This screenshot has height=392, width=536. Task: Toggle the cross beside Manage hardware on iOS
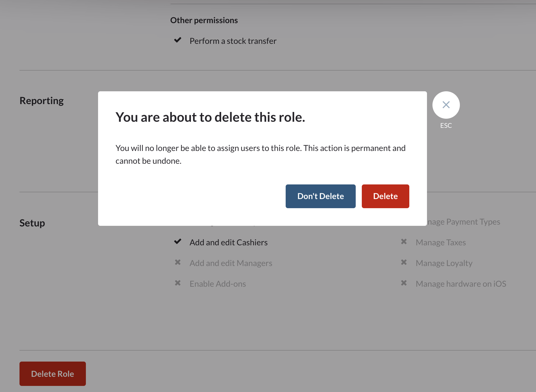[x=404, y=283]
